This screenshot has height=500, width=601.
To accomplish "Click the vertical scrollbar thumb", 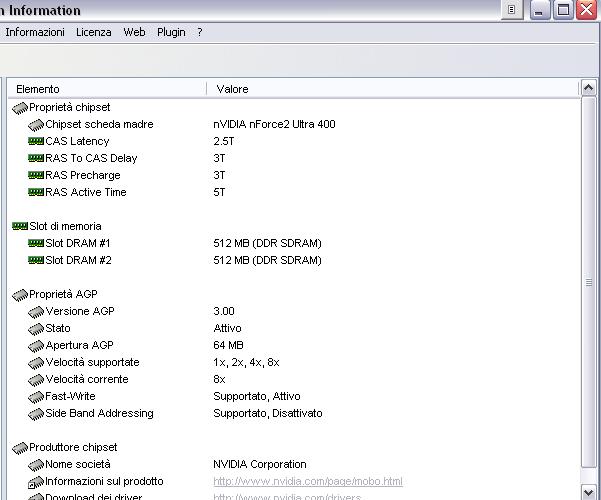I will [589, 282].
